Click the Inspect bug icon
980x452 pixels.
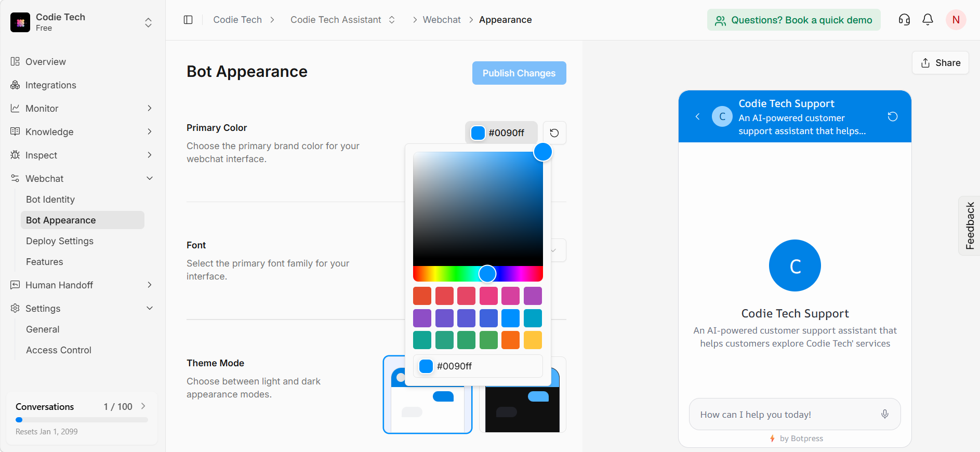pos(15,155)
